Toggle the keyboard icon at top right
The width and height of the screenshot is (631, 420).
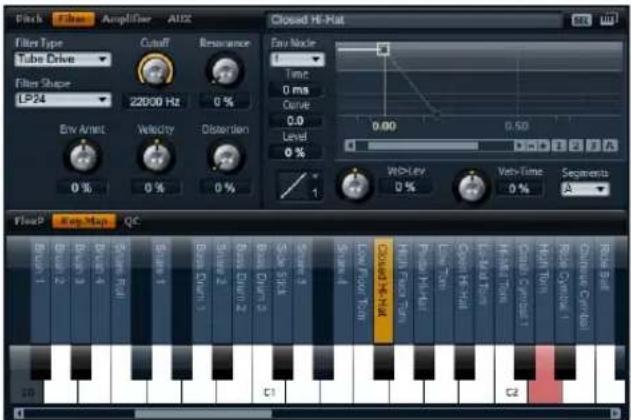608,19
